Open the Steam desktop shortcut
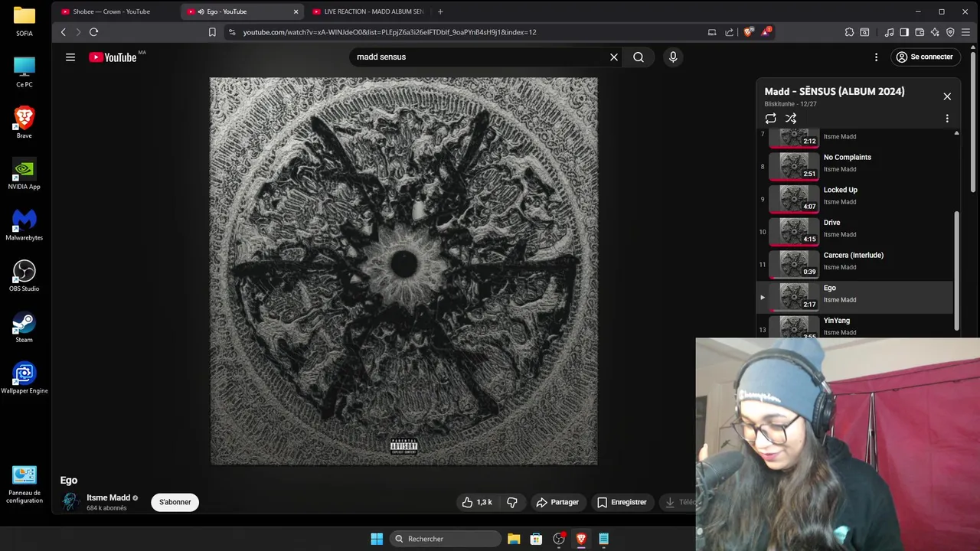This screenshot has height=551, width=980. (24, 327)
